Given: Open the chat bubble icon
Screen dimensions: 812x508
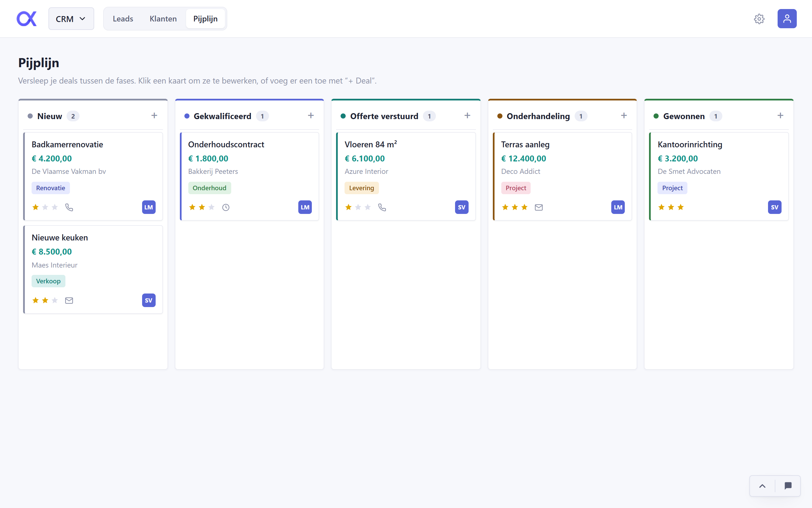Looking at the screenshot, I should click(788, 486).
